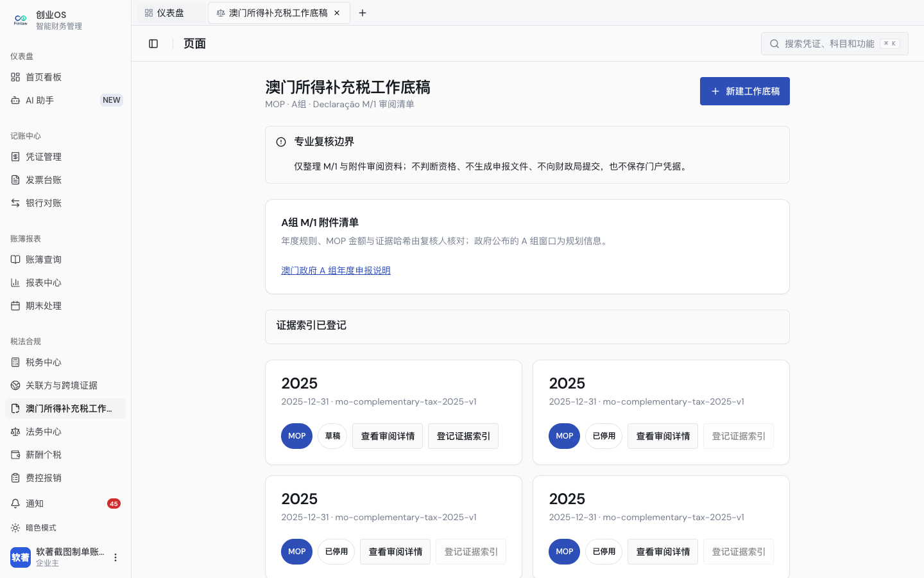Click the 报表中心 chart icon
The width and height of the screenshot is (924, 578).
[15, 283]
